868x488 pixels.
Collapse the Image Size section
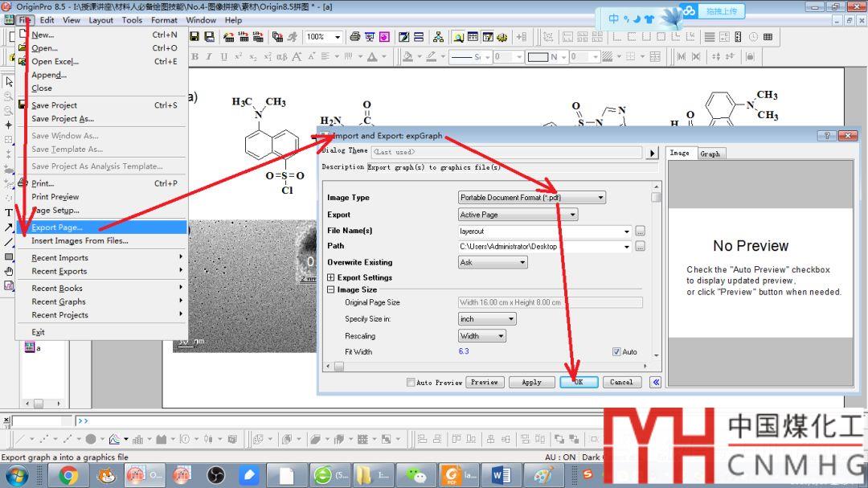click(331, 290)
